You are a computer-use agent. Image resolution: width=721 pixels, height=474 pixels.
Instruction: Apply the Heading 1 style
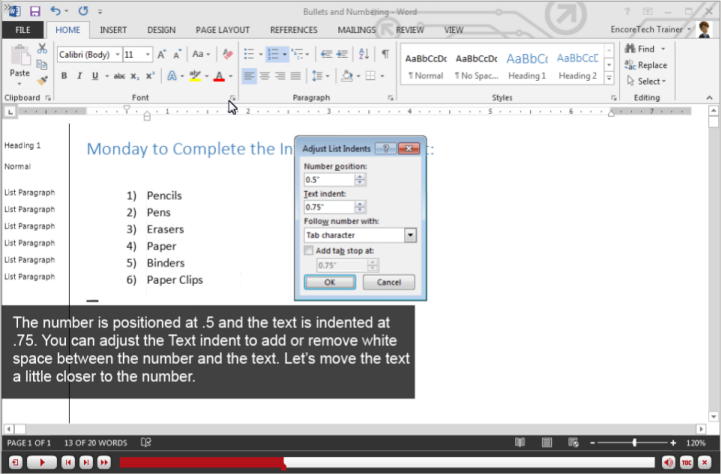click(527, 66)
